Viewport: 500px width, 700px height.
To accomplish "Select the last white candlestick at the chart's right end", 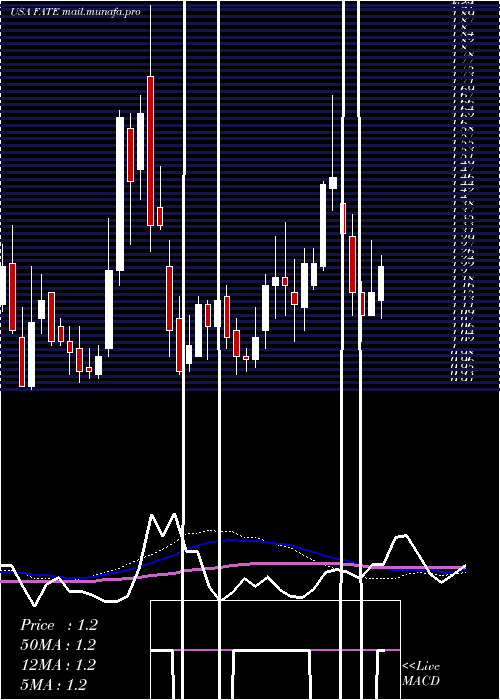I will [381, 283].
